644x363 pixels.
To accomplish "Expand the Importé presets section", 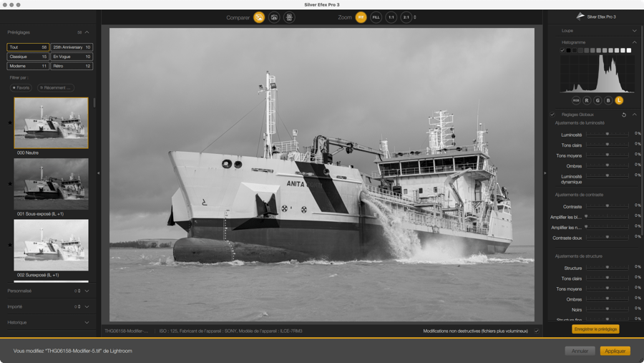I will (x=87, y=306).
